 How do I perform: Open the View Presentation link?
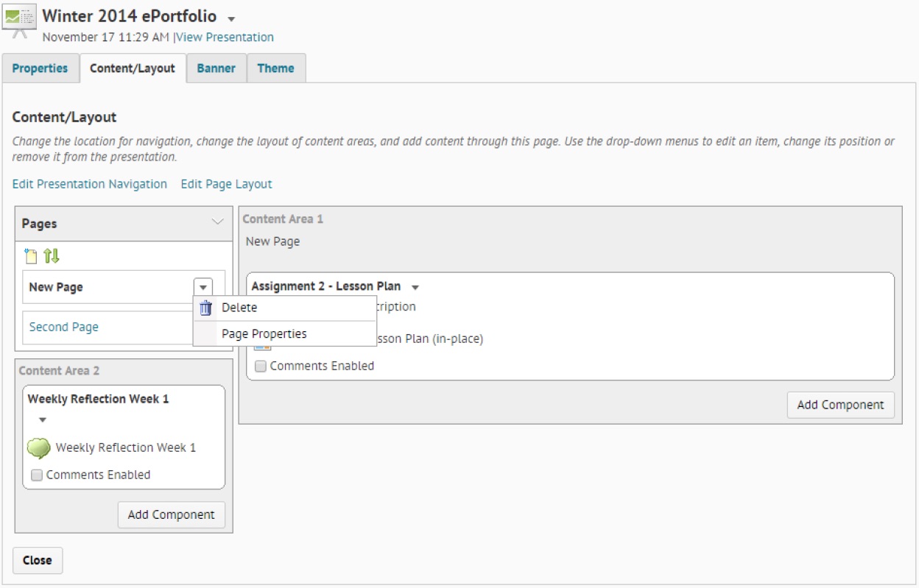click(225, 37)
